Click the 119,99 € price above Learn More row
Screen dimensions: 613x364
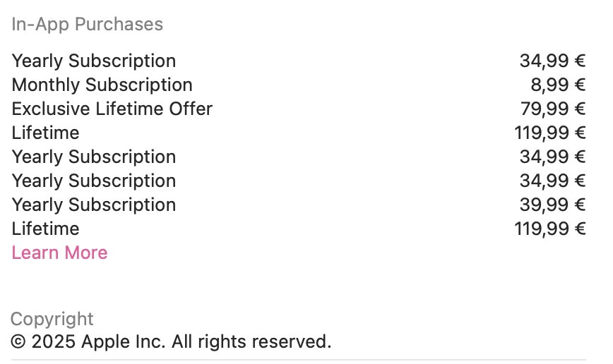(549, 229)
